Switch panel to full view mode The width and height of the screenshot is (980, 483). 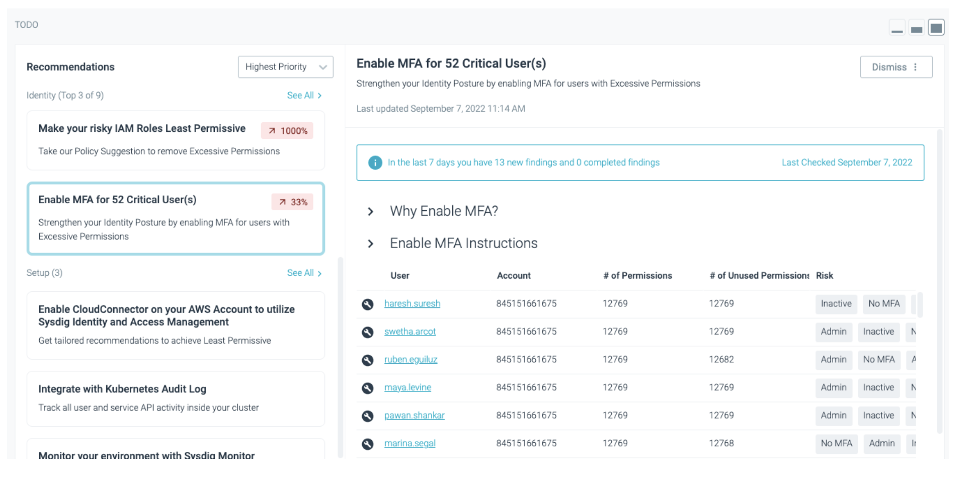pyautogui.click(x=936, y=27)
